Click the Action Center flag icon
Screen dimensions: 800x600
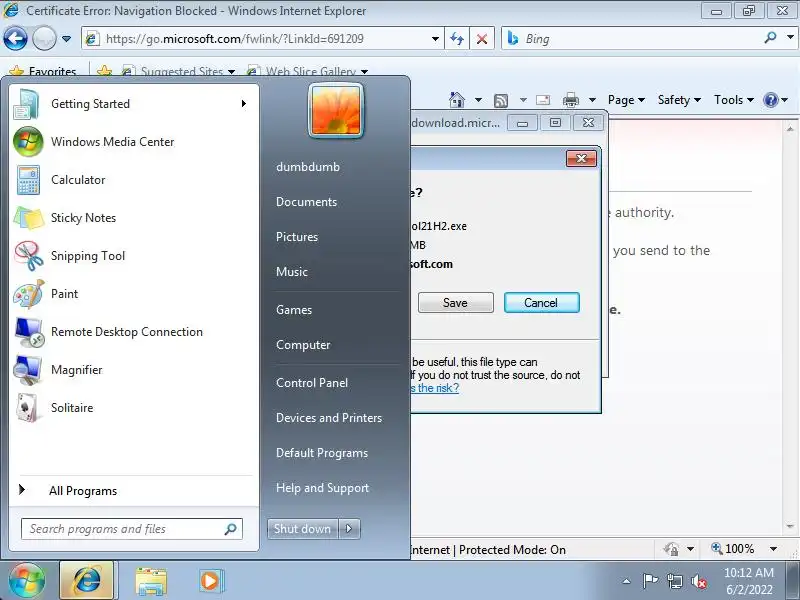(650, 581)
